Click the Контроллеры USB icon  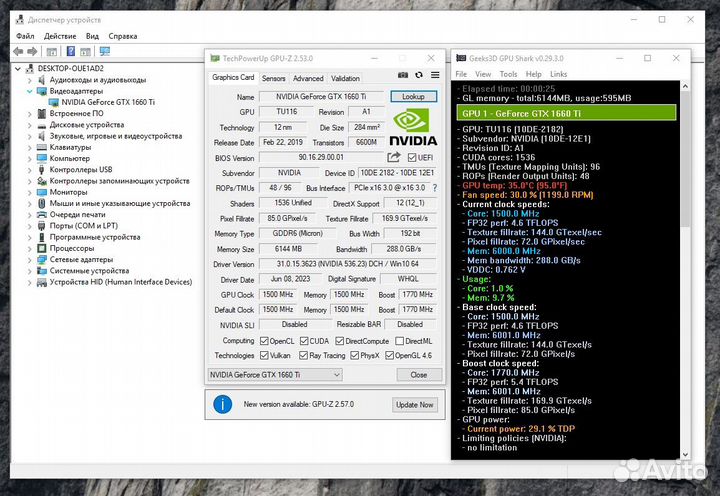[42, 169]
